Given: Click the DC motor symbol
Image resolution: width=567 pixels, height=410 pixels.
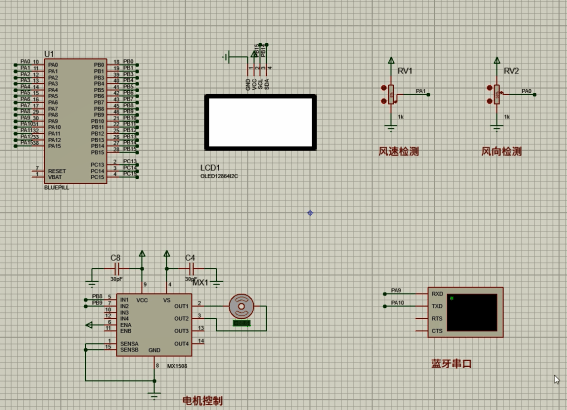Looking at the screenshot, I should pos(242,307).
